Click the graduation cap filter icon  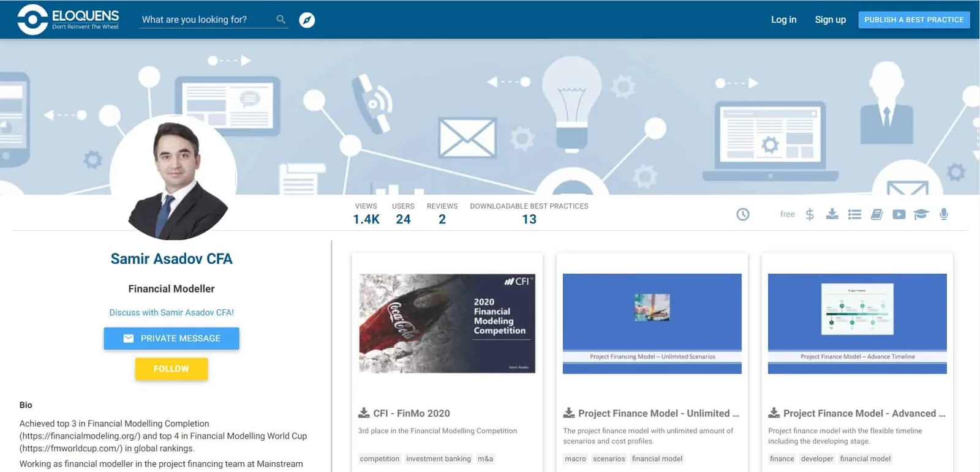click(x=921, y=214)
